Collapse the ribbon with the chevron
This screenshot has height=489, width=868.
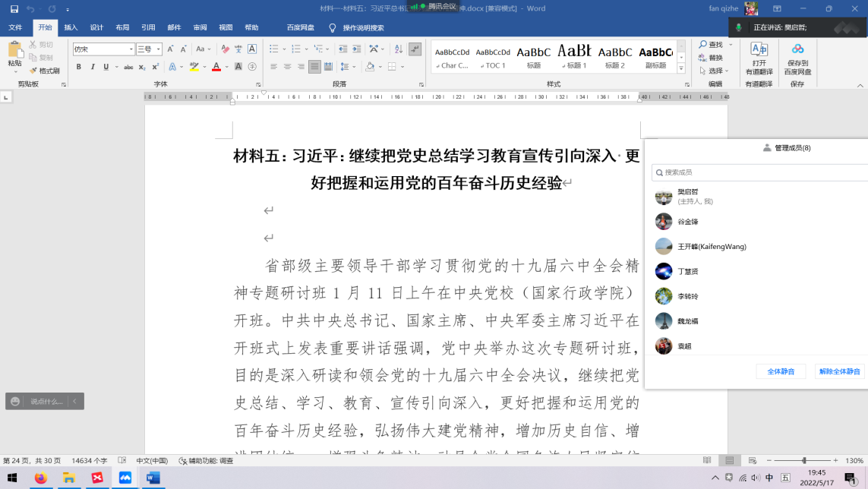(860, 85)
